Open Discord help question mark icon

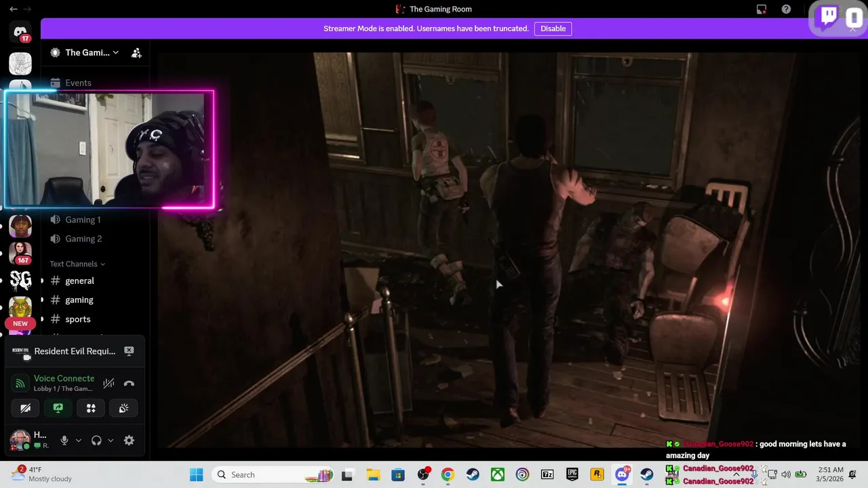click(x=786, y=9)
